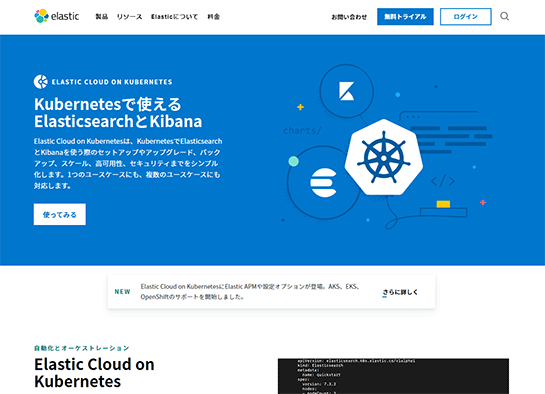The width and height of the screenshot is (545, 394).
Task: Click the Elastic logo in header
Action: [x=57, y=16]
